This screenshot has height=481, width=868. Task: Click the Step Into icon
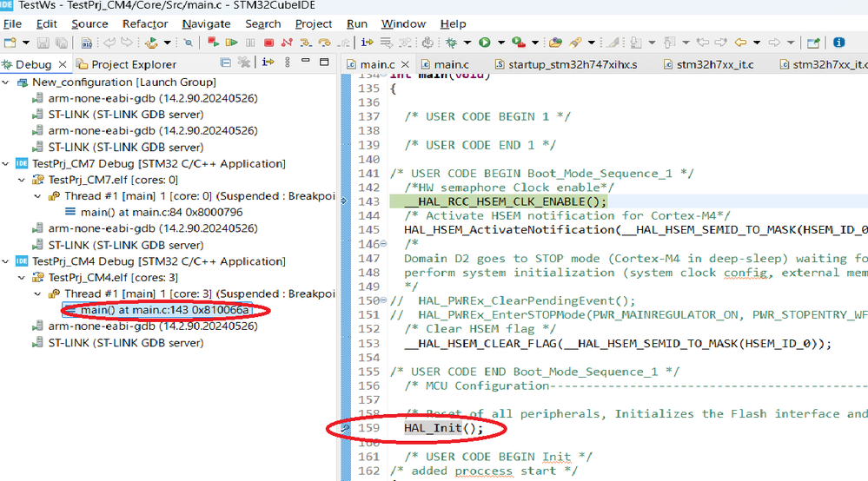pos(306,43)
